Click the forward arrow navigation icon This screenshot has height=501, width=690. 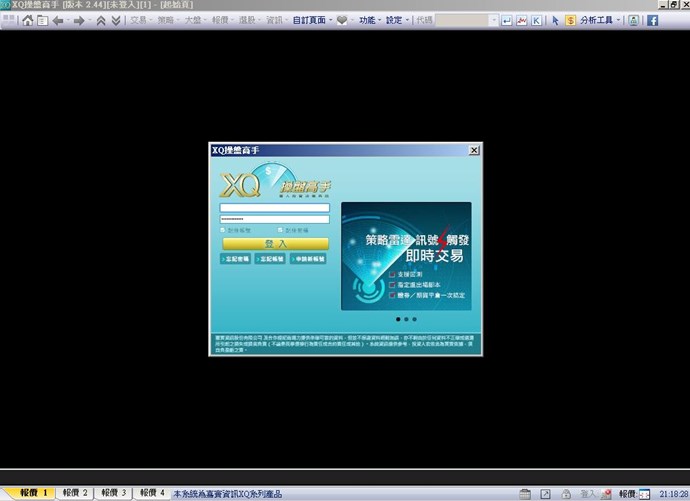click(79, 20)
